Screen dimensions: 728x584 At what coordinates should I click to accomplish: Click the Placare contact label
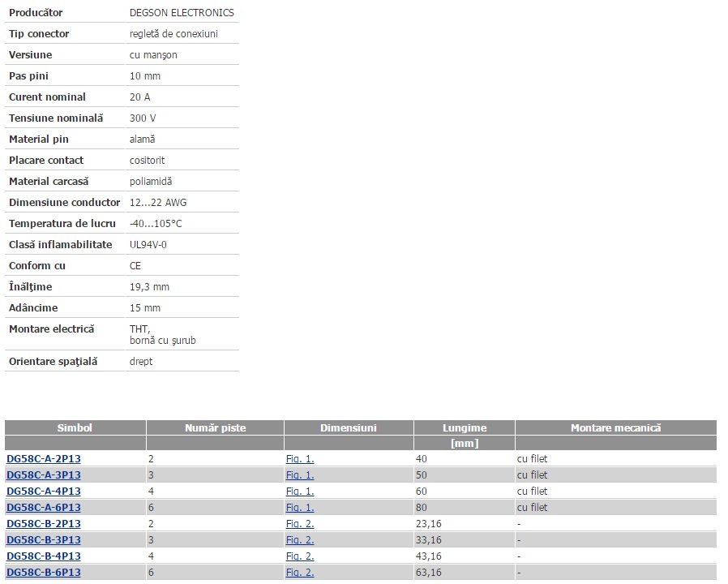click(46, 161)
